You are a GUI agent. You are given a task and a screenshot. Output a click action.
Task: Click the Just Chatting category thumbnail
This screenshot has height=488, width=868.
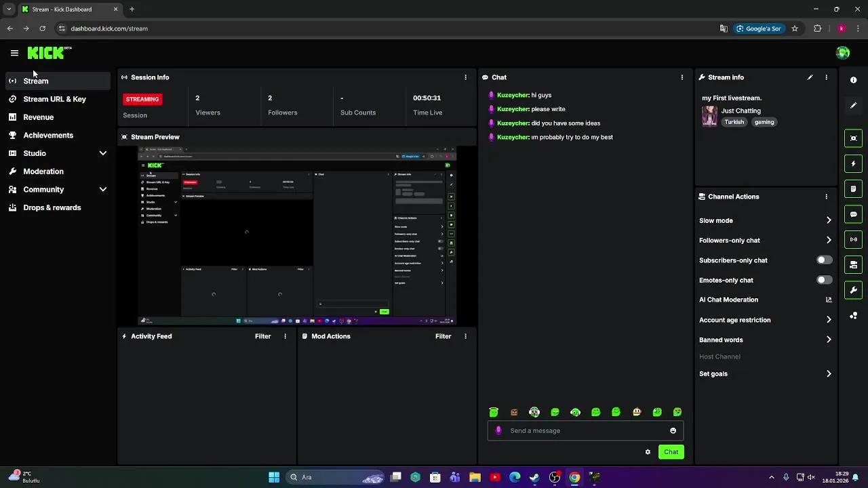709,116
